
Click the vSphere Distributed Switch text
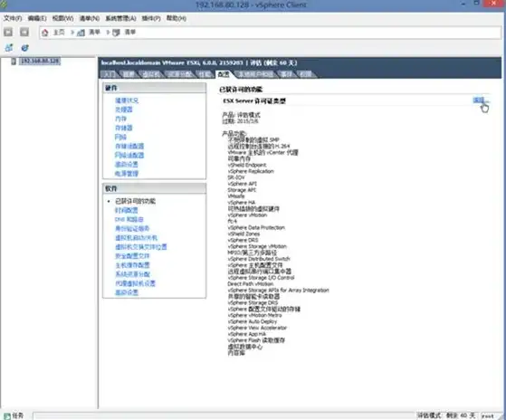[259, 259]
